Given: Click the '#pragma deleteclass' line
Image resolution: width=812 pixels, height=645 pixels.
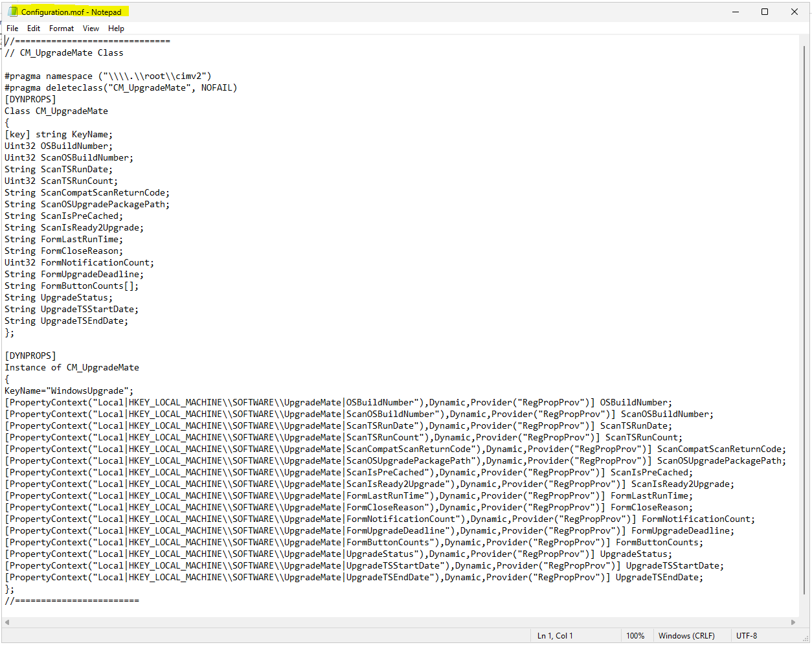Looking at the screenshot, I should [121, 88].
